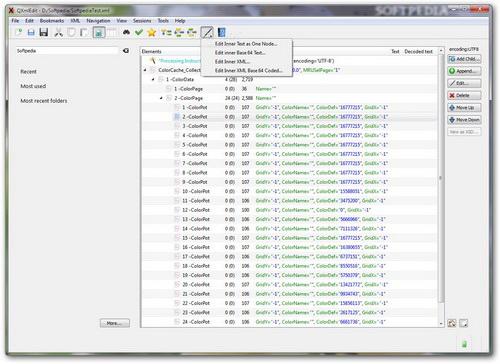
Task: Choose Edit Inner XML Base 64 Coded
Action: (246, 70)
